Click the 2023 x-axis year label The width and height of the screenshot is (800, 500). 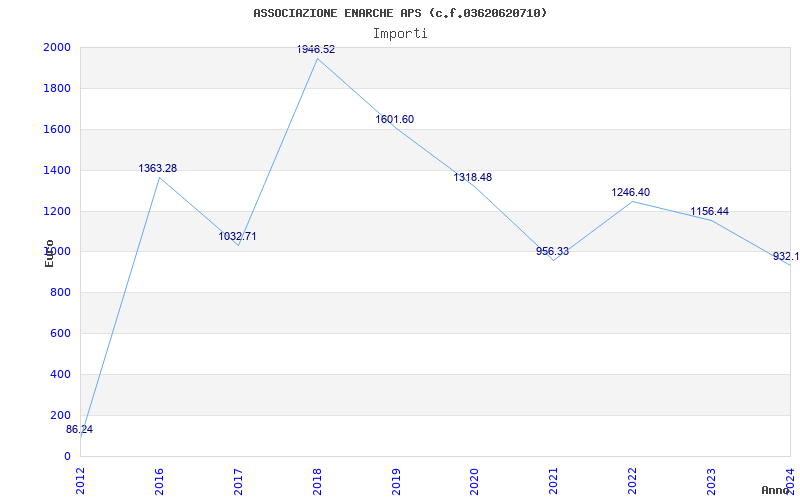pos(711,481)
